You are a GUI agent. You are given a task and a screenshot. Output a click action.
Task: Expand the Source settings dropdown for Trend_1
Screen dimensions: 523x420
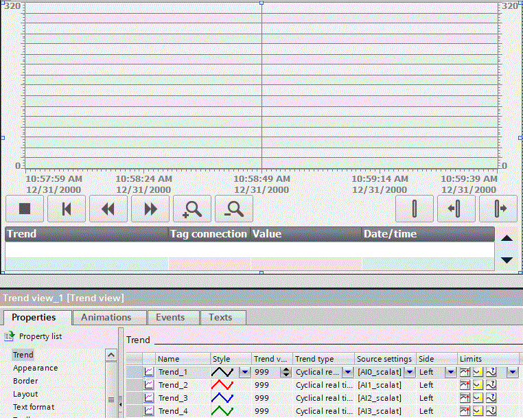pyautogui.click(x=410, y=372)
